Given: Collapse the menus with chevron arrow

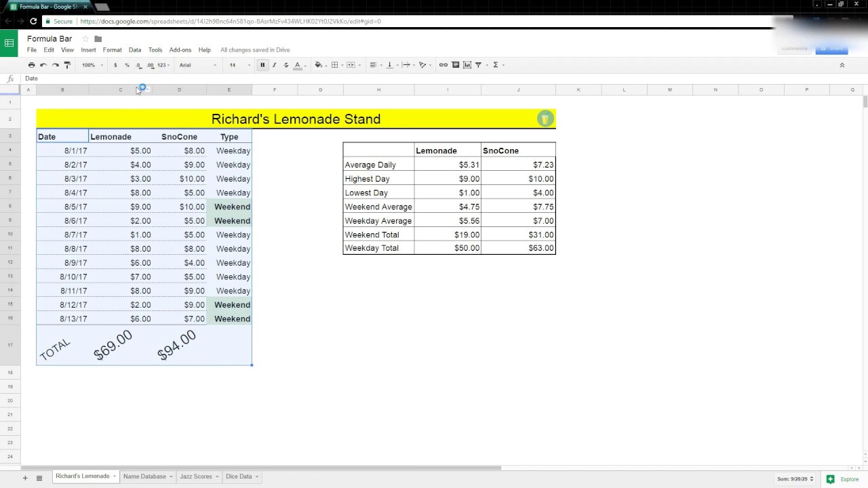Looking at the screenshot, I should tap(842, 65).
